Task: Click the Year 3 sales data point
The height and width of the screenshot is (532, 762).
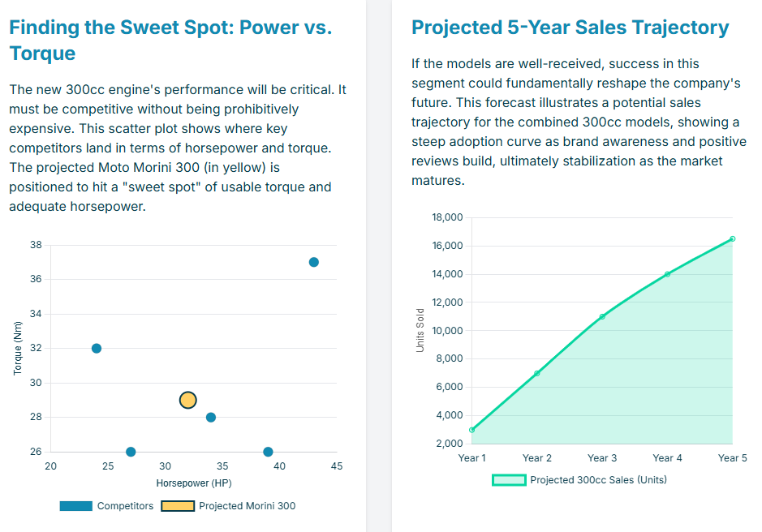Action: [x=602, y=316]
